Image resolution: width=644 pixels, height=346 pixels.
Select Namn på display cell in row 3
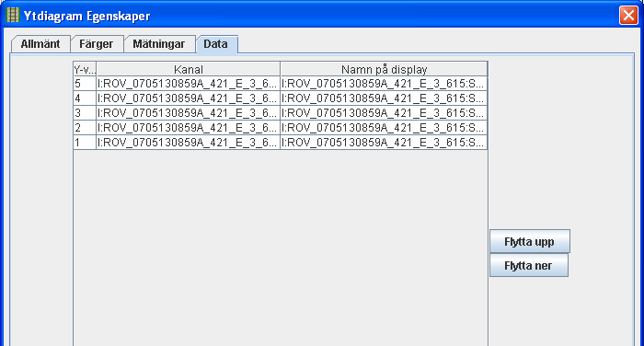coord(384,113)
